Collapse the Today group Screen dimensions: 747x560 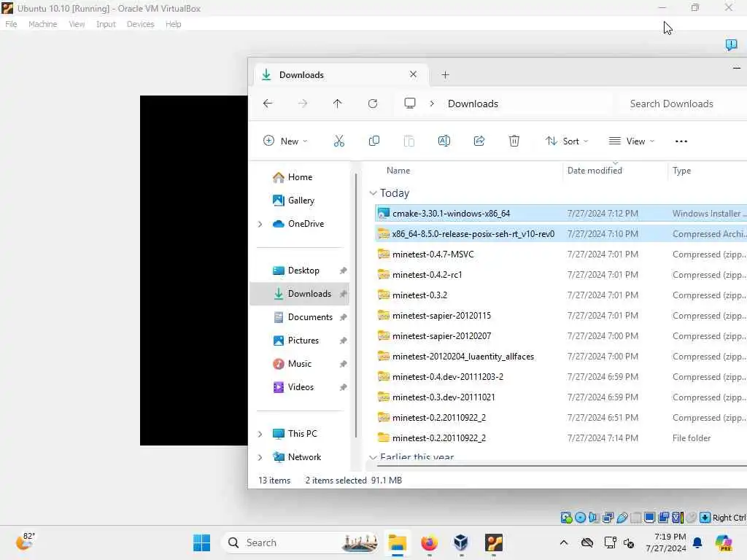coord(373,192)
